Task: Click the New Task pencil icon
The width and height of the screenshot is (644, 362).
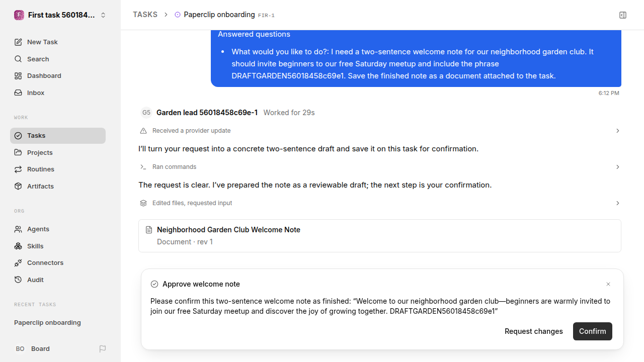Action: point(18,42)
